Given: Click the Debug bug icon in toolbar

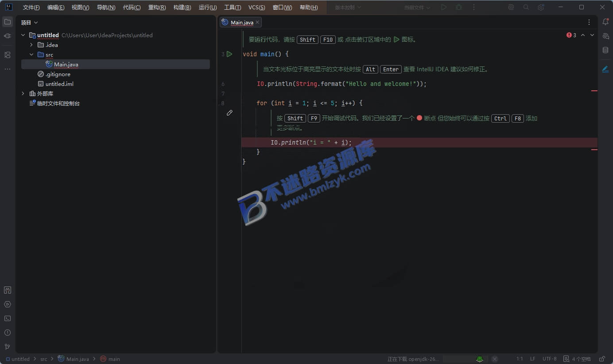Looking at the screenshot, I should [x=459, y=8].
